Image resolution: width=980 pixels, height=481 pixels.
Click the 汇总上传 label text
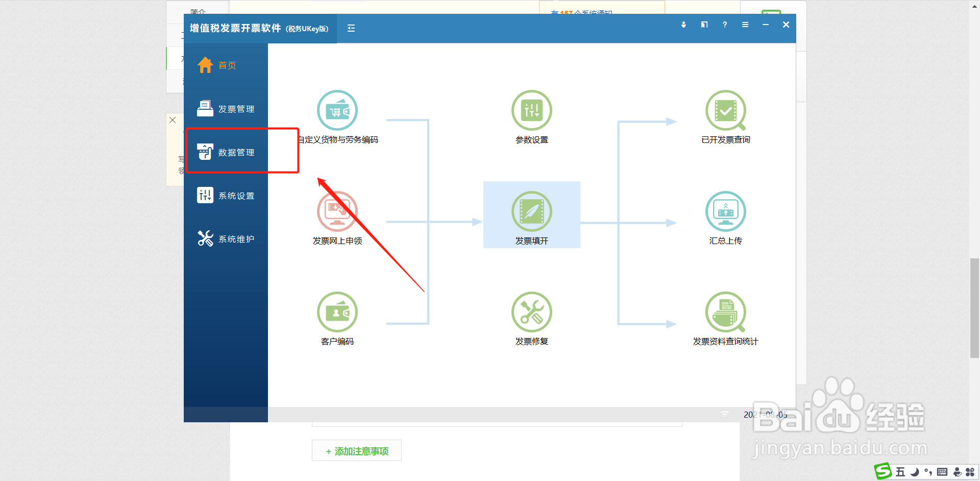coord(726,240)
